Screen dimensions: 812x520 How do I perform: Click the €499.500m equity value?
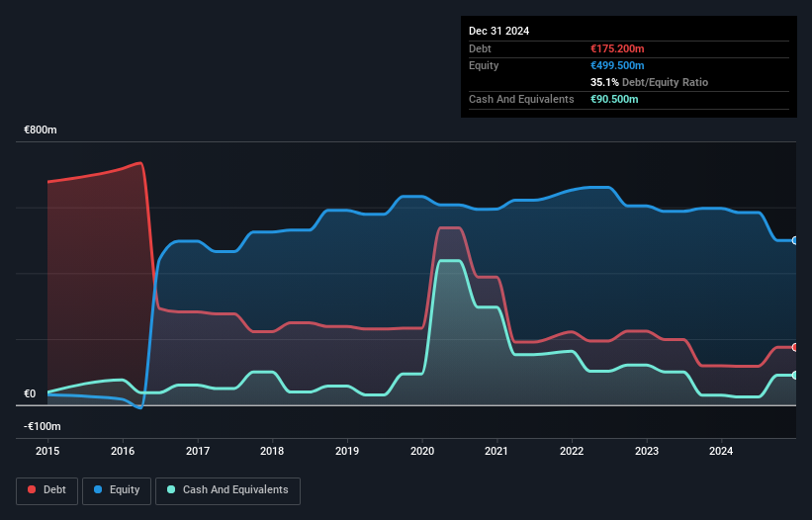coord(617,65)
